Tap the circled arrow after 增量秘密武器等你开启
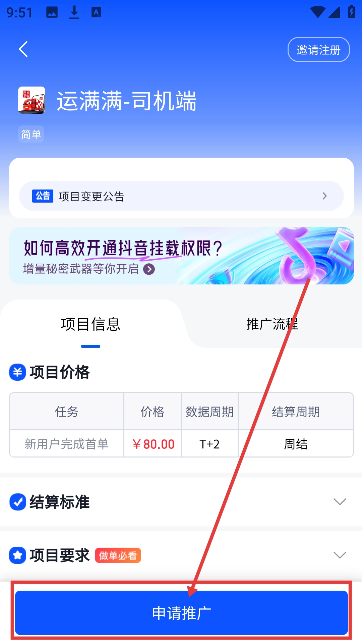 (149, 269)
